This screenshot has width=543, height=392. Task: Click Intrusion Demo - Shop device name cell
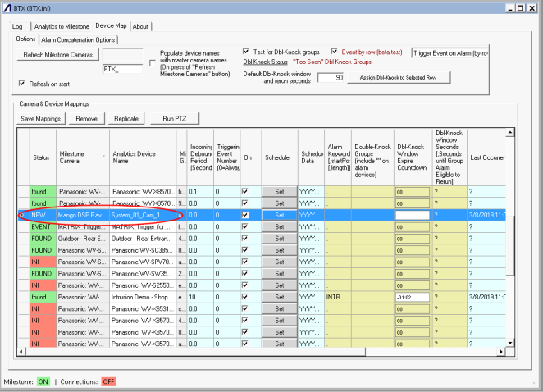click(143, 297)
